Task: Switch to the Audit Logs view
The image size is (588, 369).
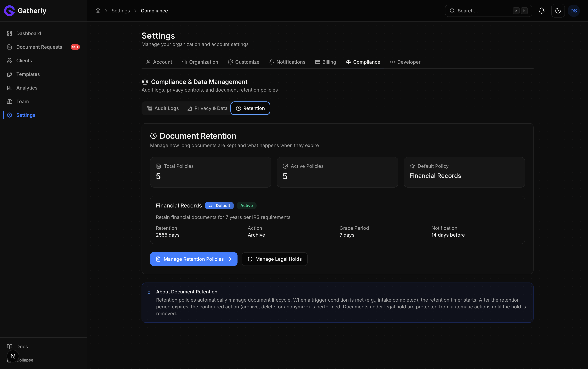Action: (x=163, y=108)
